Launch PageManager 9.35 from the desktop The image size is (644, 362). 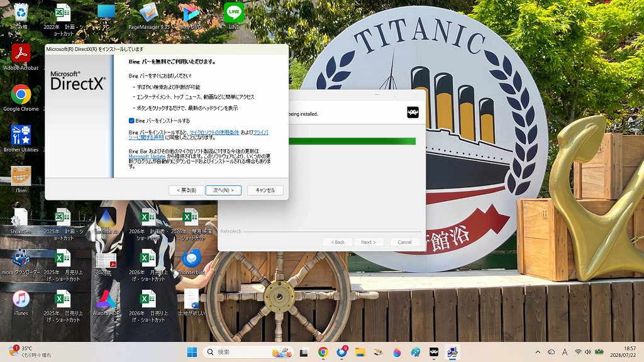click(149, 16)
